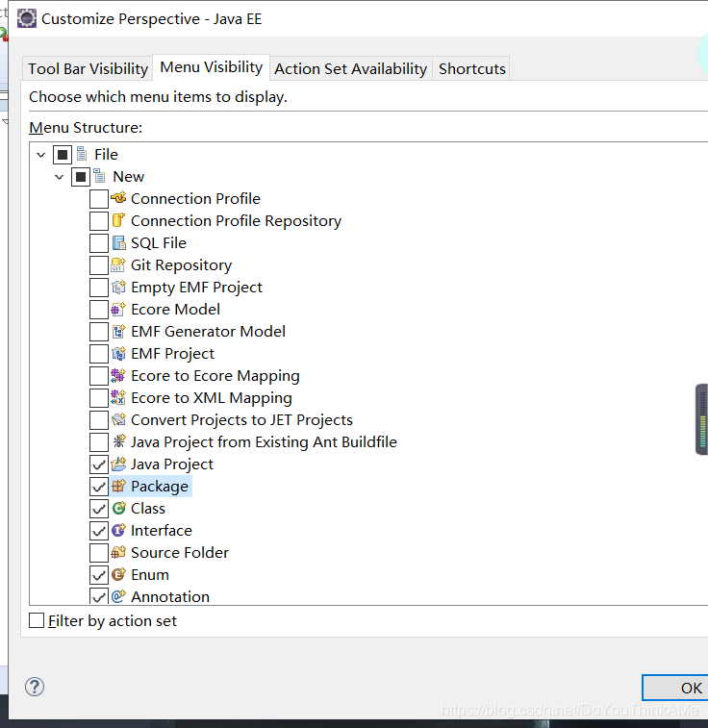The width and height of the screenshot is (708, 728).
Task: Click the Java Project icon
Action: pyautogui.click(x=119, y=464)
